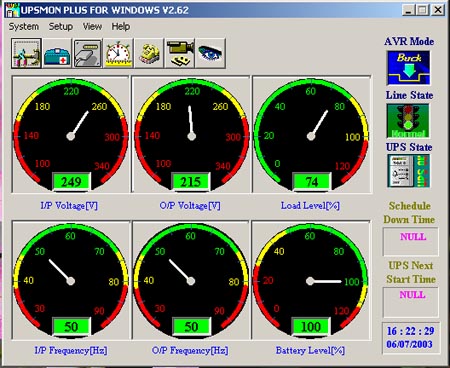Click the UPS State icon
Viewport: 450px width, 368px height.
point(408,171)
